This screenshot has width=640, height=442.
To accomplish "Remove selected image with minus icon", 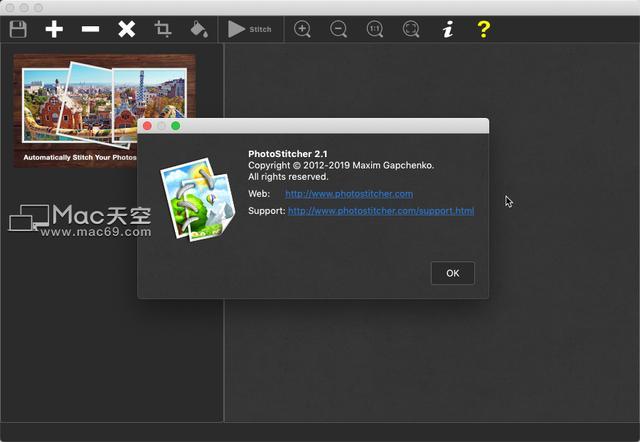I will (x=90, y=29).
